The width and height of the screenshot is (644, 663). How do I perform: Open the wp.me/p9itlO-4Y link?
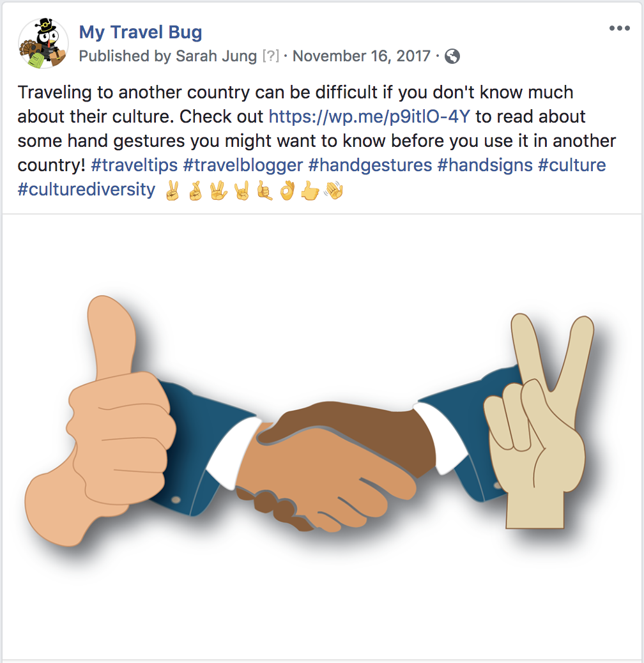pos(369,116)
